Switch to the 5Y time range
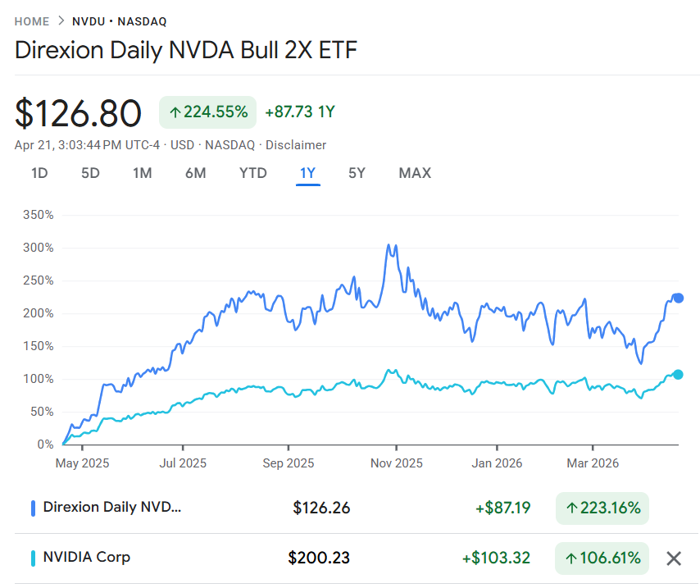Screen dimensions: 700x588 click(x=357, y=173)
